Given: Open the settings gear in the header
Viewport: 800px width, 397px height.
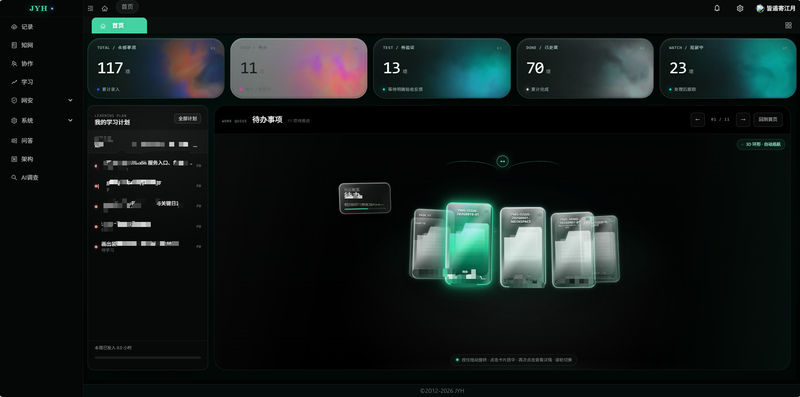Looking at the screenshot, I should tap(740, 8).
